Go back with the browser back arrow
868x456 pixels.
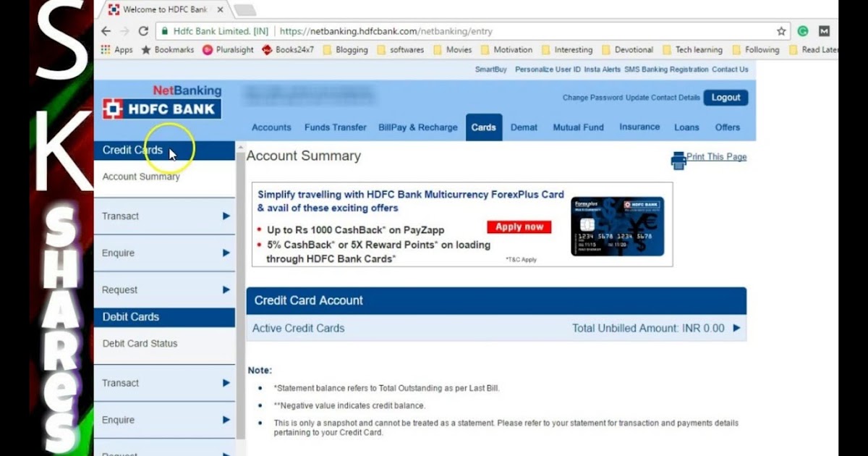[x=106, y=31]
